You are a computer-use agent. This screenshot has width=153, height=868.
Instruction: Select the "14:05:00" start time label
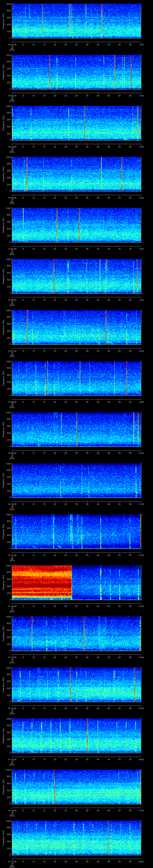(12, 249)
